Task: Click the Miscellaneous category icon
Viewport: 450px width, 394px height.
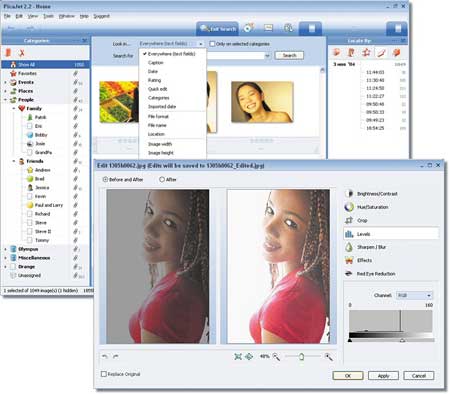Action: click(x=13, y=258)
